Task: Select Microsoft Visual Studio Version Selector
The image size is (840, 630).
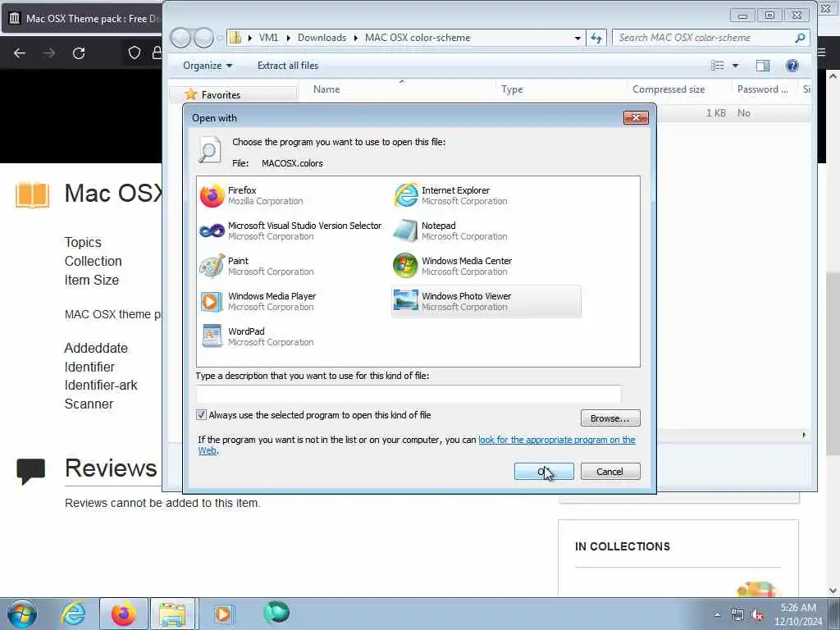Action: 291,231
